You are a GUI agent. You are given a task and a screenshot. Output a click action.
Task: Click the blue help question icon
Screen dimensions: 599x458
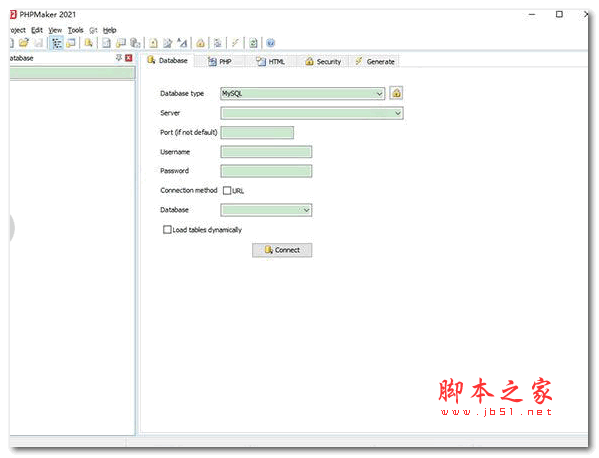270,43
